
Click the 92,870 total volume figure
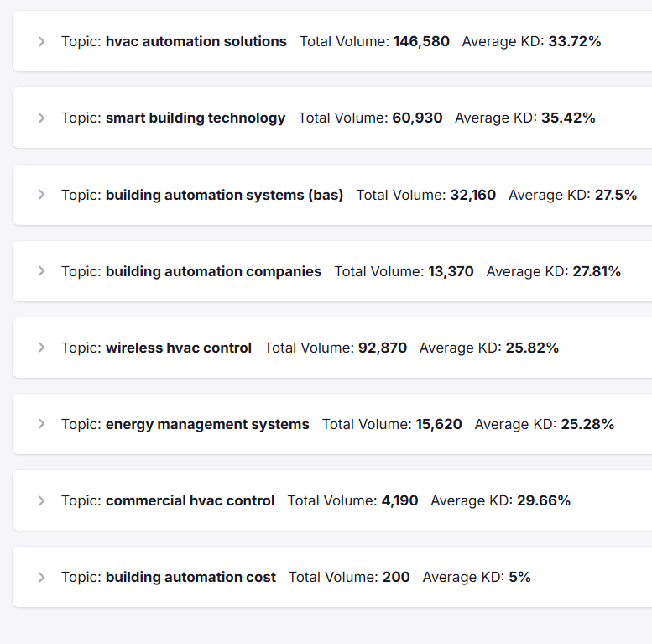point(383,348)
